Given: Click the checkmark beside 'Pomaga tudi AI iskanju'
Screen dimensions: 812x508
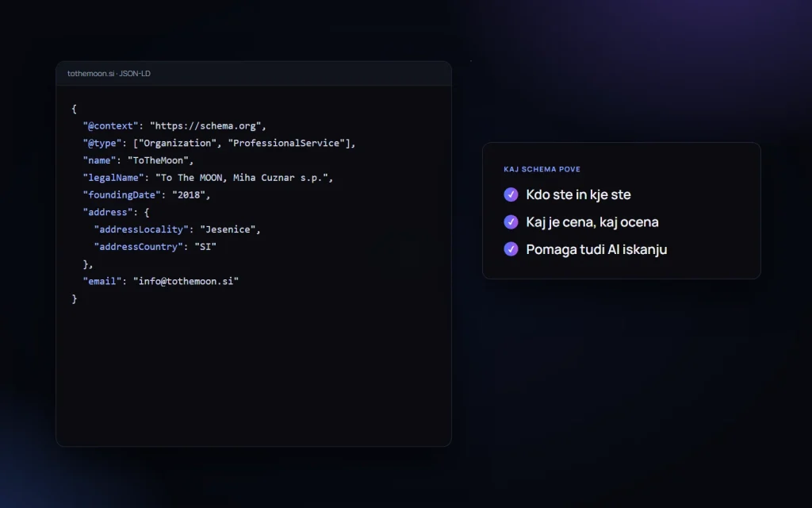Looking at the screenshot, I should 511,249.
